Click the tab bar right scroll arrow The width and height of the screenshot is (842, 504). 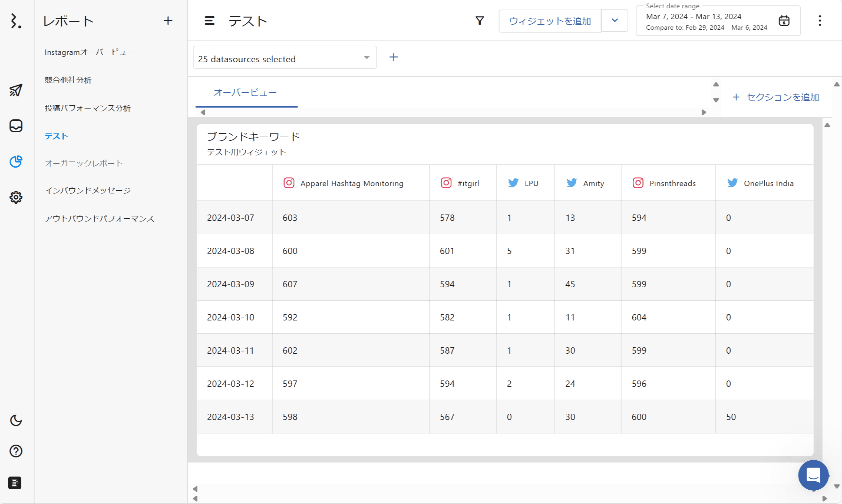point(704,112)
